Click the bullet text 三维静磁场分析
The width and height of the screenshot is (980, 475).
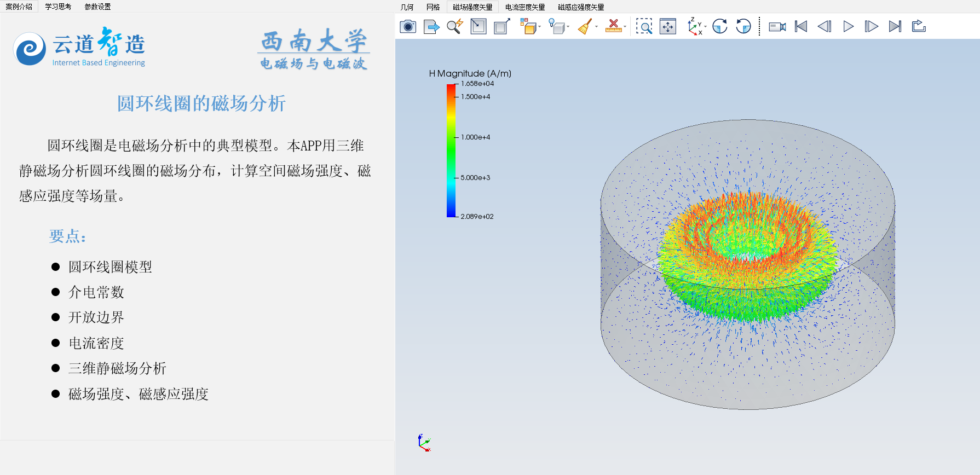tap(117, 368)
